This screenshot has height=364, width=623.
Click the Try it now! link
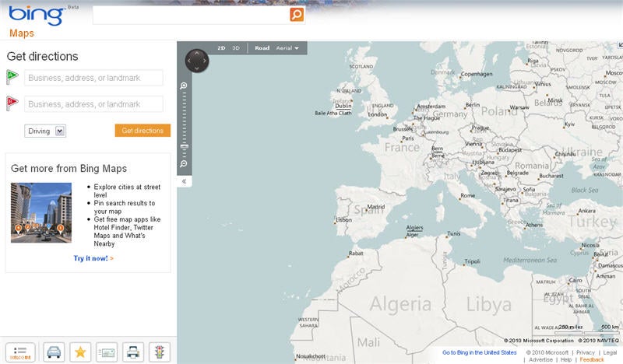pyautogui.click(x=93, y=258)
